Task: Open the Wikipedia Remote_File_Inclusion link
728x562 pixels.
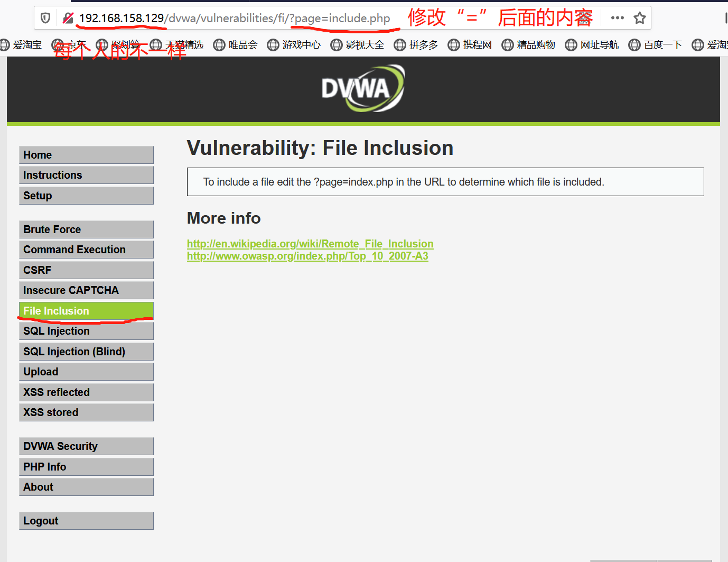Action: click(310, 244)
